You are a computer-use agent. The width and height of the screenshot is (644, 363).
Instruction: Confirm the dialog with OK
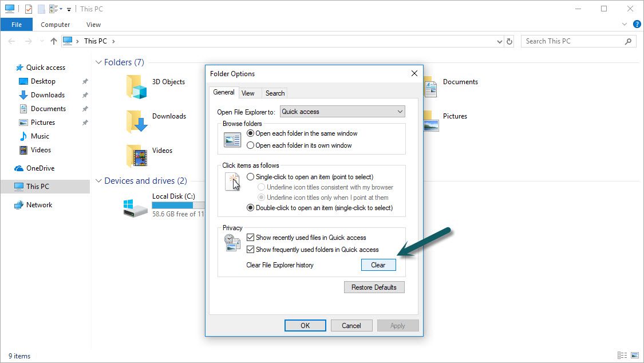coord(305,326)
